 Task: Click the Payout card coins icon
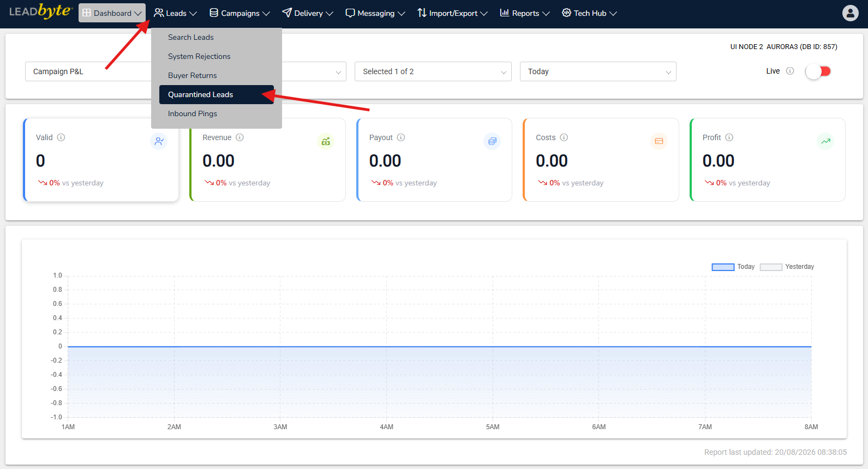point(492,141)
